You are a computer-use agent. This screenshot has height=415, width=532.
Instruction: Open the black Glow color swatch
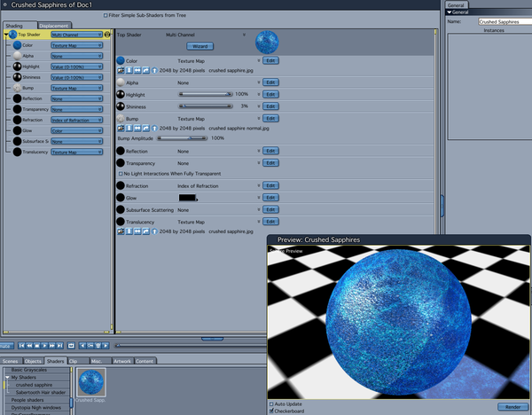click(x=187, y=198)
